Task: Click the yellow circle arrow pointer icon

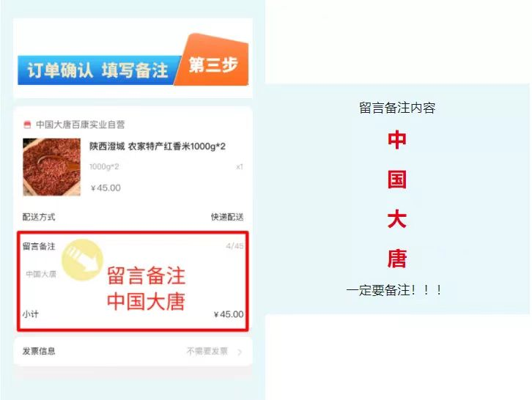Action: pos(83,260)
